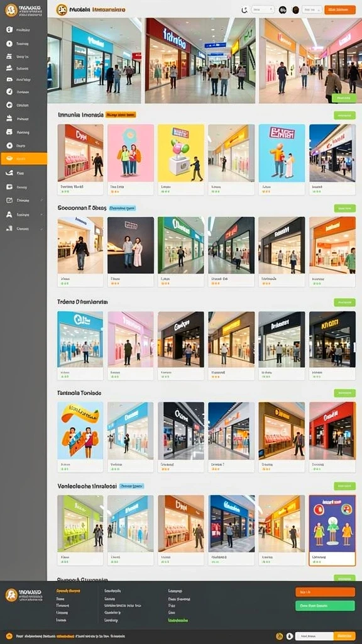Click the orange button in the footer right
The height and width of the screenshot is (644, 362).
(325, 592)
